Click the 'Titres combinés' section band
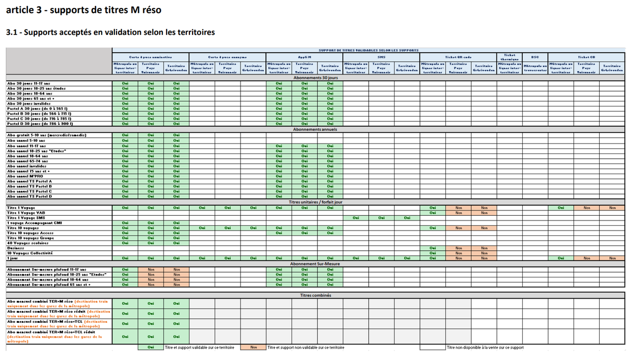The width and height of the screenshot is (633, 364). click(x=315, y=295)
